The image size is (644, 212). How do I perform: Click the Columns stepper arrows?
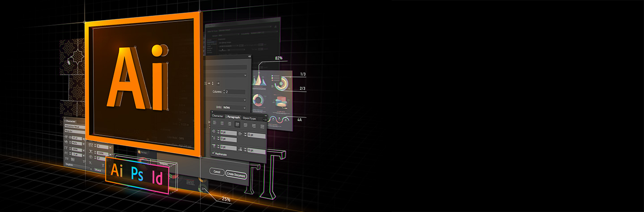225,91
